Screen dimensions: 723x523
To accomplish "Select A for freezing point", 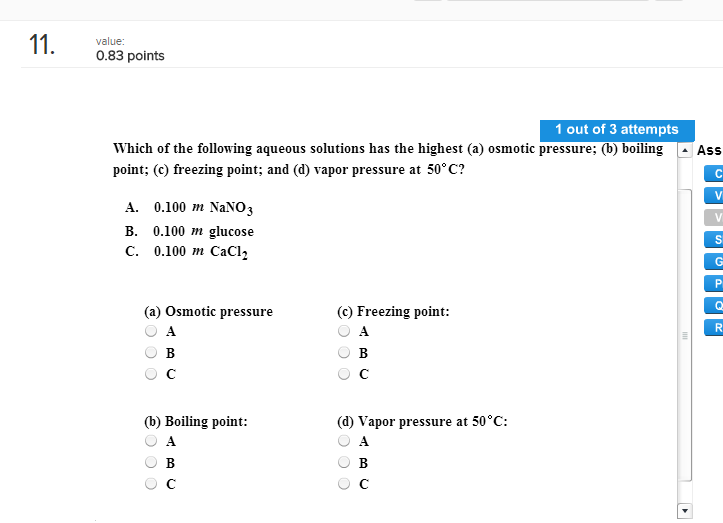I will [344, 331].
